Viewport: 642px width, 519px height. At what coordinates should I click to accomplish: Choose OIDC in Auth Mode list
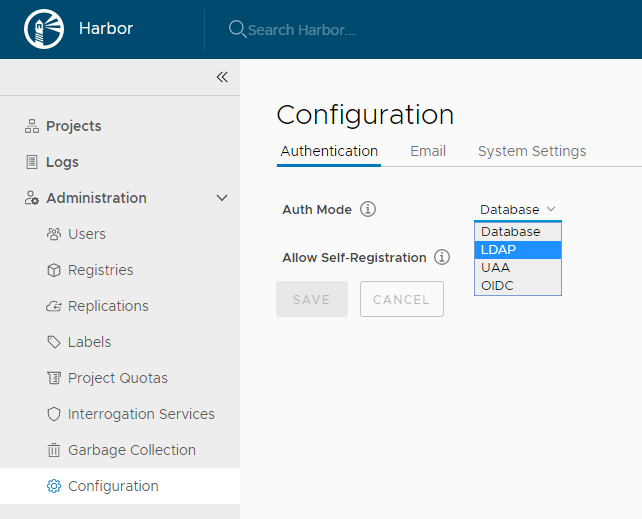click(518, 286)
